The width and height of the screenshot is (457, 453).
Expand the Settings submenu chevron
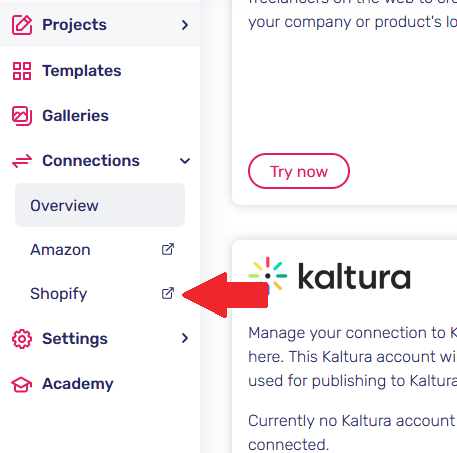click(x=185, y=338)
